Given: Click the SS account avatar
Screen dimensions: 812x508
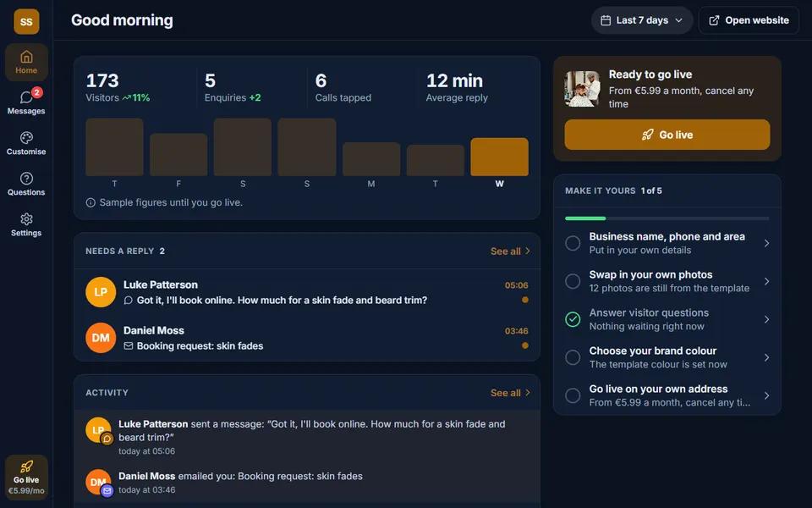Looking at the screenshot, I should pos(26,21).
